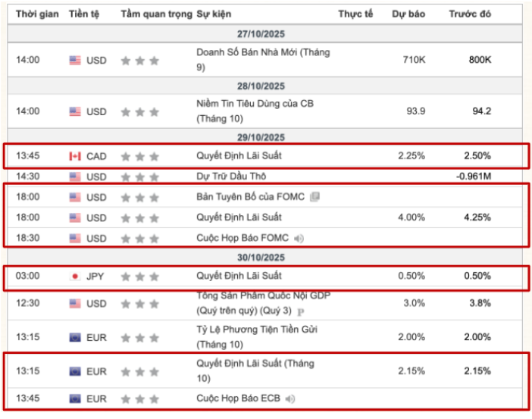This screenshot has height=419, width=532.
Task: Click the Tầm quan trọng column header
Action: [x=156, y=14]
